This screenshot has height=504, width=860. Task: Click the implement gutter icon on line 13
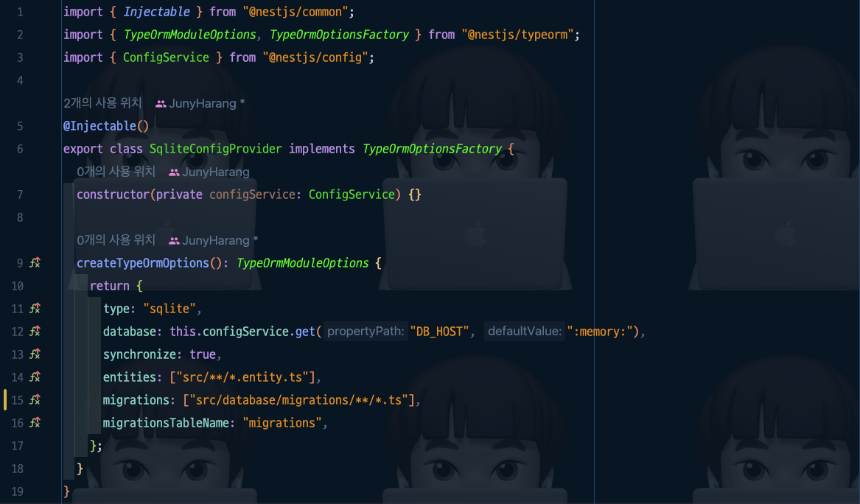pyautogui.click(x=35, y=354)
